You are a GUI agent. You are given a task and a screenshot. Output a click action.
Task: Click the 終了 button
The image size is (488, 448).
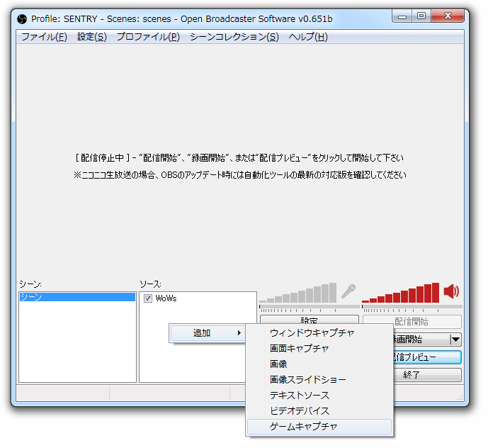tap(427, 375)
